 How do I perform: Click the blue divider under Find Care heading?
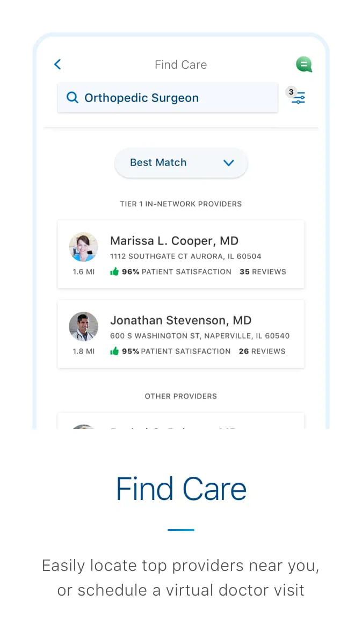[x=180, y=529]
